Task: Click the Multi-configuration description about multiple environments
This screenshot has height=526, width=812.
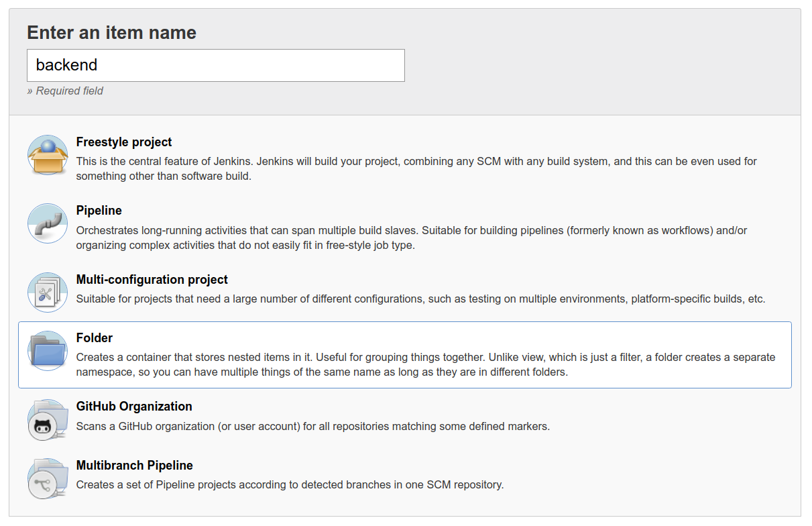Action: click(420, 299)
